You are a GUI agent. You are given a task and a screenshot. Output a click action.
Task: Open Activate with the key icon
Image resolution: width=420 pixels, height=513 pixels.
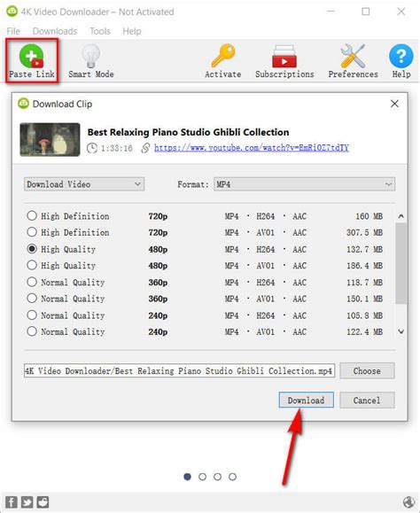223,56
